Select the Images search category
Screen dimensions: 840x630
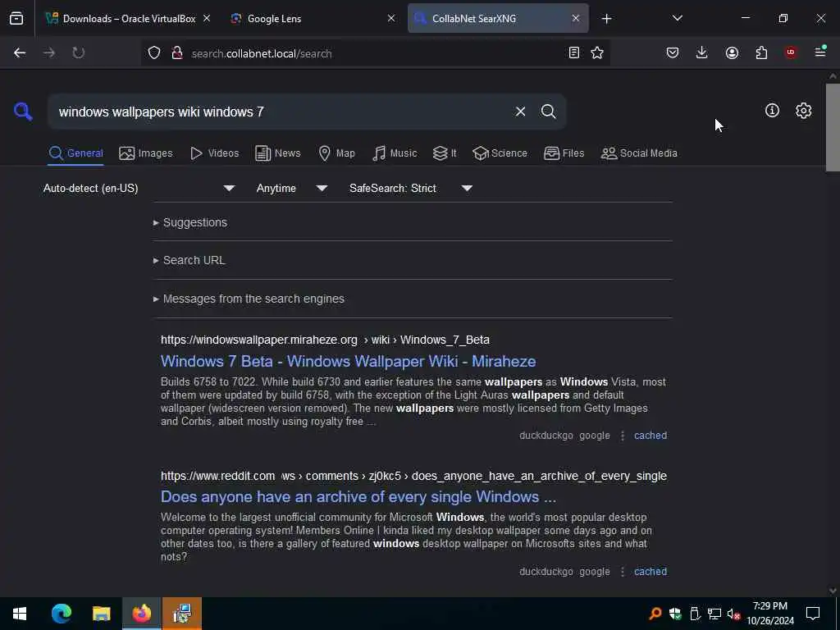[x=146, y=153]
